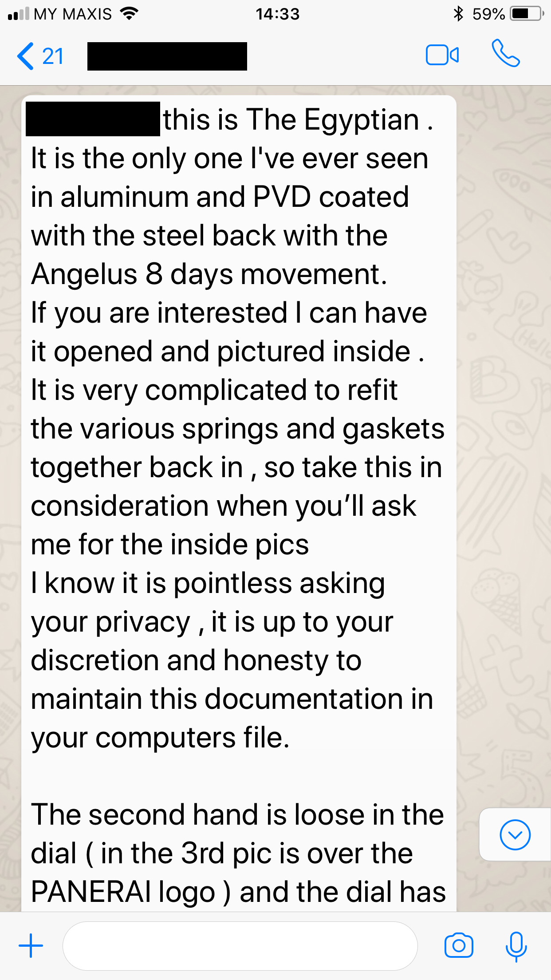Tap the message line mentioning PANERAI logo
Screen dimensions: 551x980
238,892
